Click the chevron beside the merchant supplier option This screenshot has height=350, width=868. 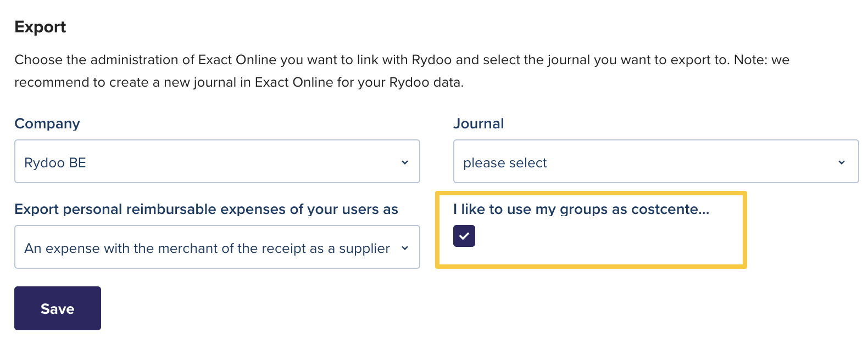tap(405, 248)
